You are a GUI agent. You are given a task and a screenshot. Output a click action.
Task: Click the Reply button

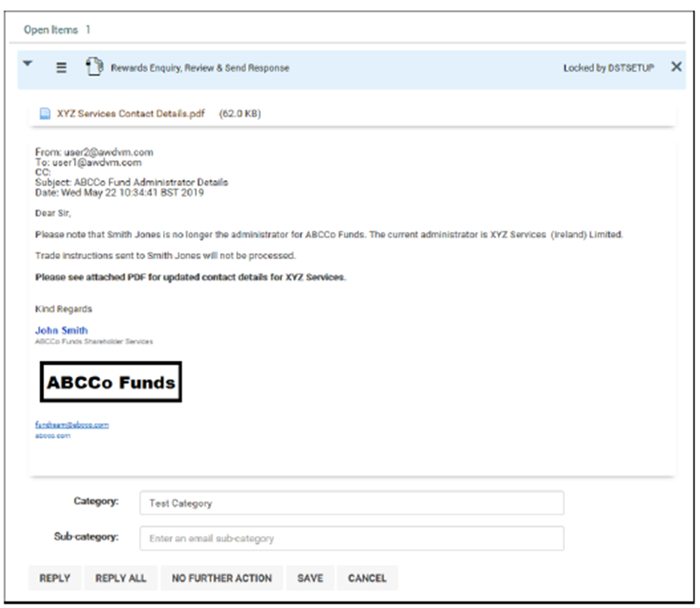point(55,578)
